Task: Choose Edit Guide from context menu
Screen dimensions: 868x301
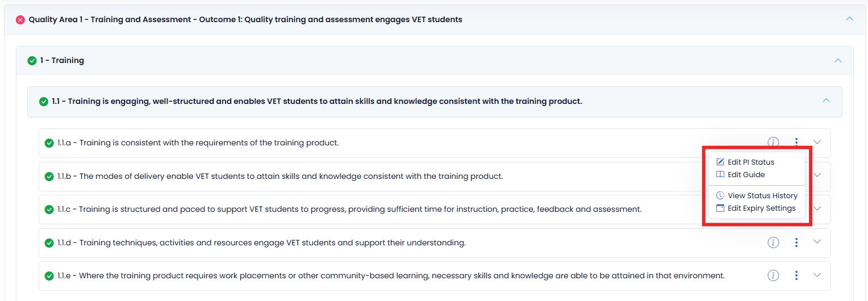Action: 746,174
